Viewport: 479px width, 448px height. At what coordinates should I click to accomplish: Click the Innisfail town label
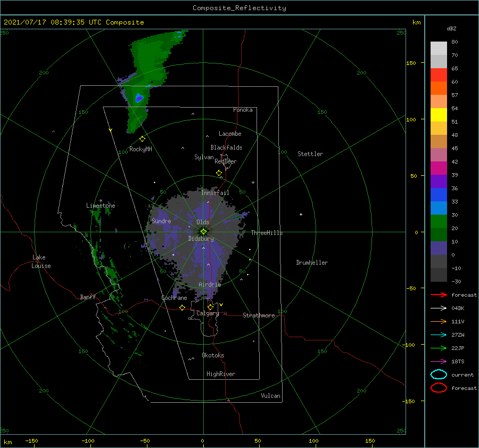pyautogui.click(x=215, y=193)
